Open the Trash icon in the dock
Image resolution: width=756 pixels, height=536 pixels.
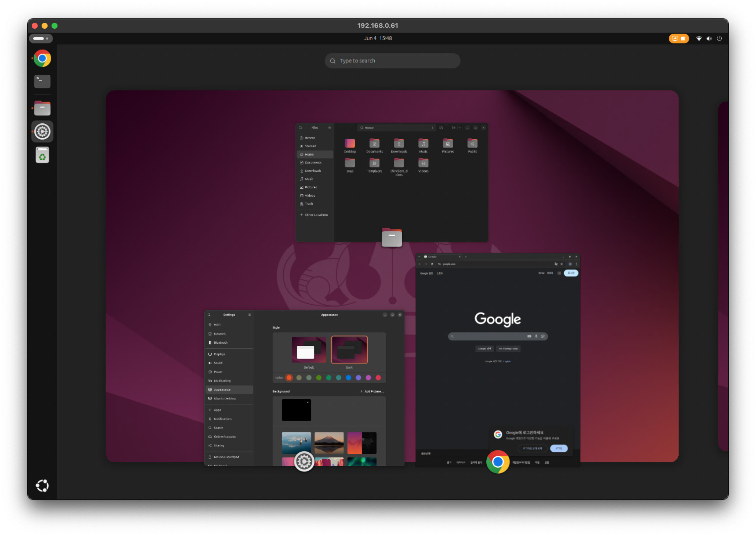coord(42,155)
